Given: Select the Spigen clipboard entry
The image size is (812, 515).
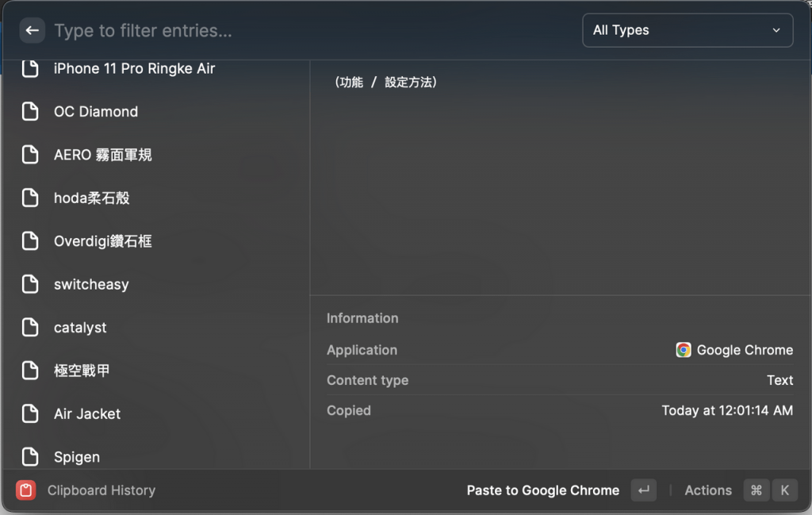Looking at the screenshot, I should click(x=77, y=457).
